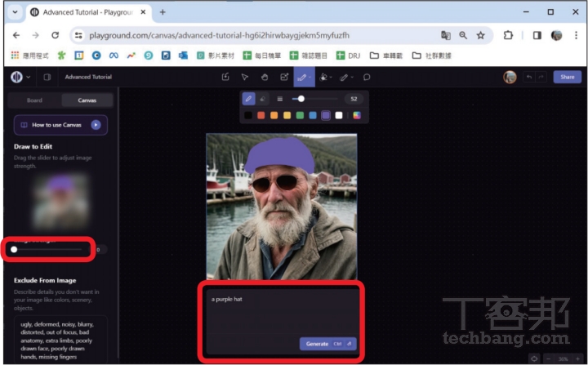Open the rainbow custom color picker
This screenshot has height=365, width=588.
click(x=357, y=115)
